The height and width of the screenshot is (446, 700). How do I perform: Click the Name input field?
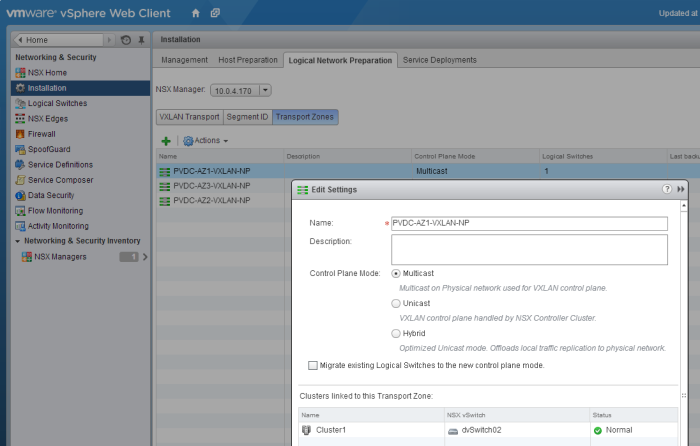(x=529, y=223)
